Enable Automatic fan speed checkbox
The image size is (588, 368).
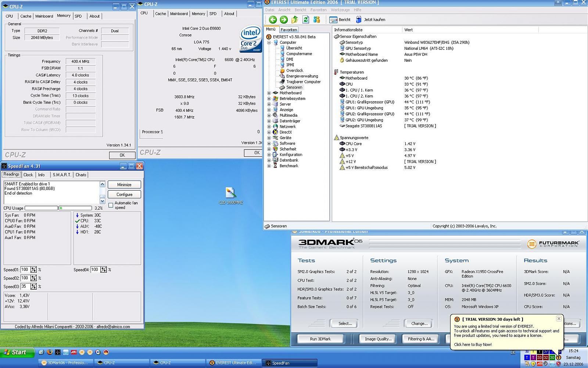pos(111,205)
